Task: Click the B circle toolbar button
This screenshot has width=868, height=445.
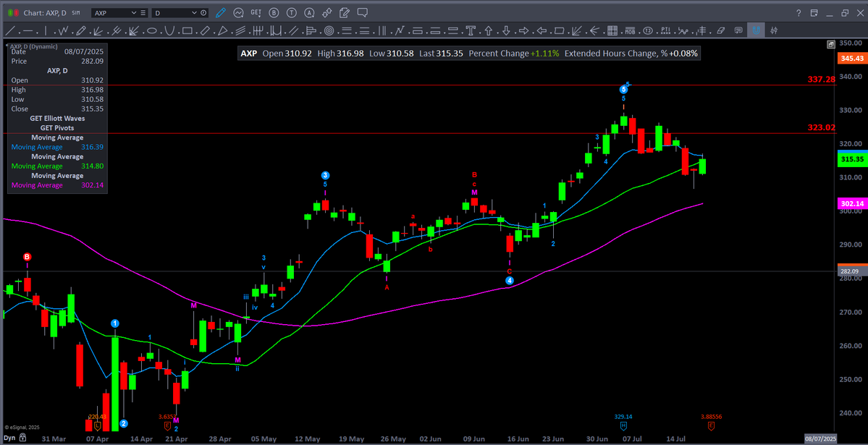Action: pyautogui.click(x=274, y=12)
